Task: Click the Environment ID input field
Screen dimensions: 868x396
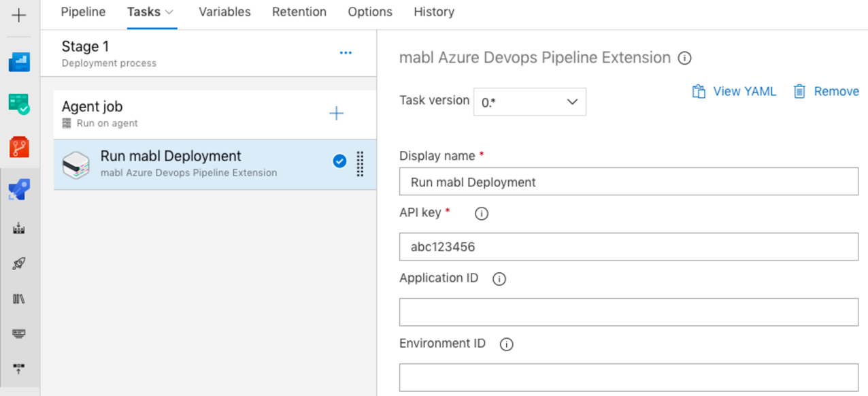Action: pos(629,378)
